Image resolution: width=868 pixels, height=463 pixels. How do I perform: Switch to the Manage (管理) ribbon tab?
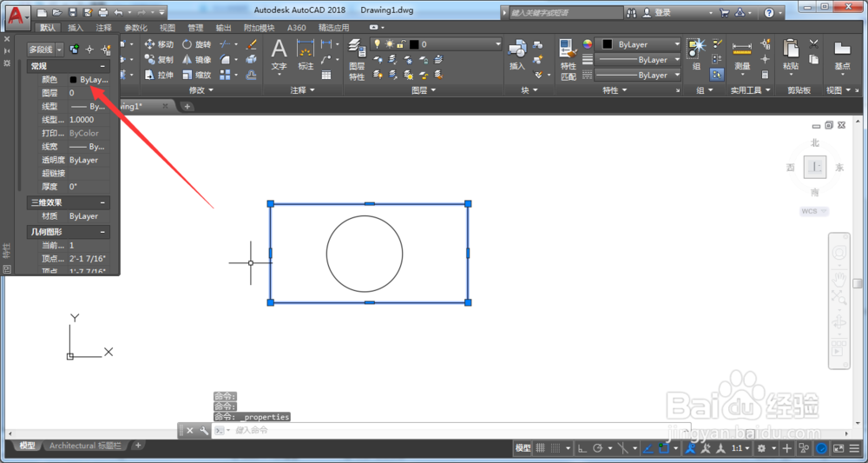click(195, 28)
